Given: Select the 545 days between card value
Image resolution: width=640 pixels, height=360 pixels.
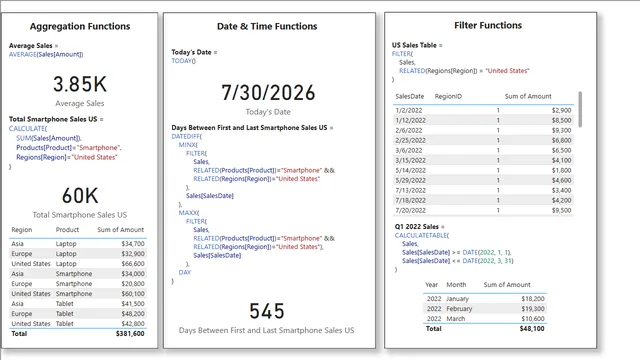Looking at the screenshot, I should click(267, 311).
